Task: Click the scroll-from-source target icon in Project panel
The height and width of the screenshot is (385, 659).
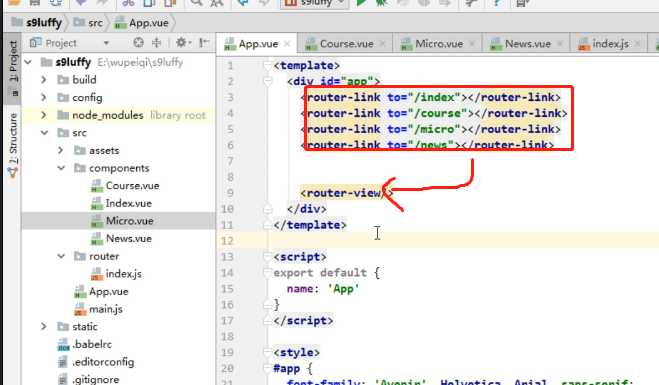Action: point(138,42)
